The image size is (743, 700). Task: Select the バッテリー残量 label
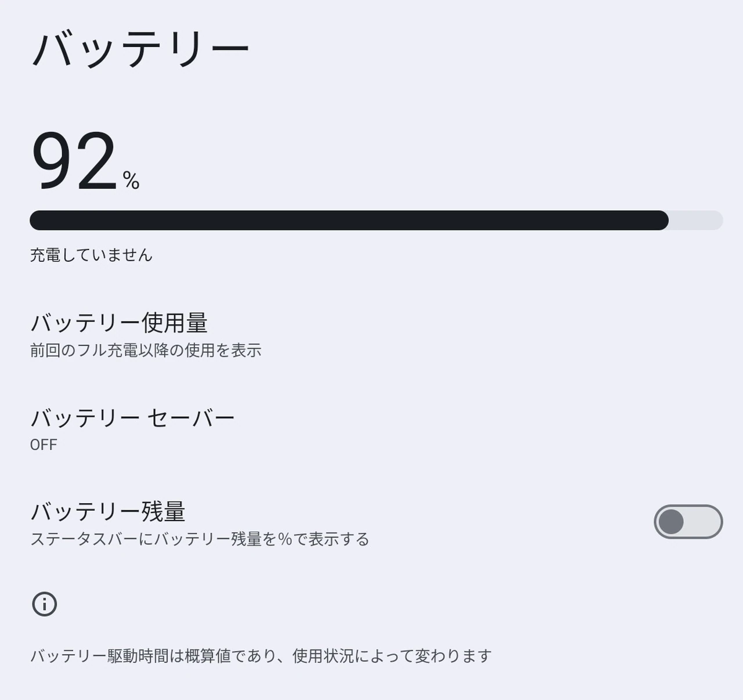coord(108,511)
